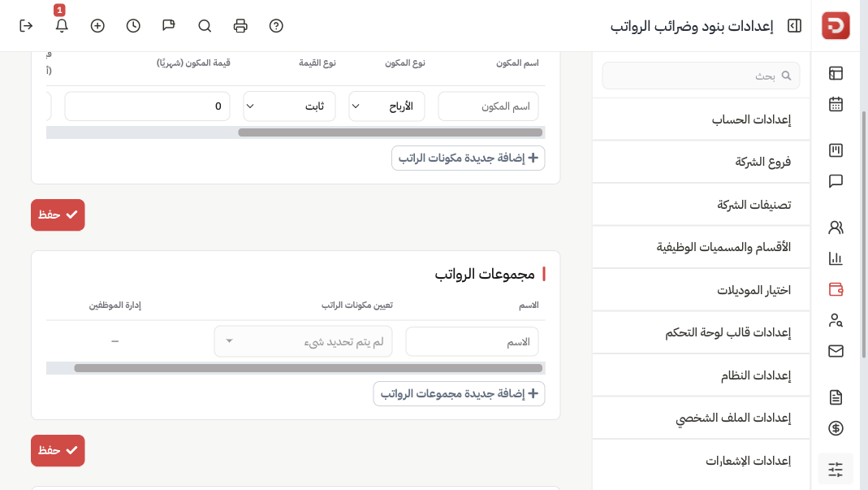
Task: Open the bar chart reports icon
Action: click(x=836, y=258)
